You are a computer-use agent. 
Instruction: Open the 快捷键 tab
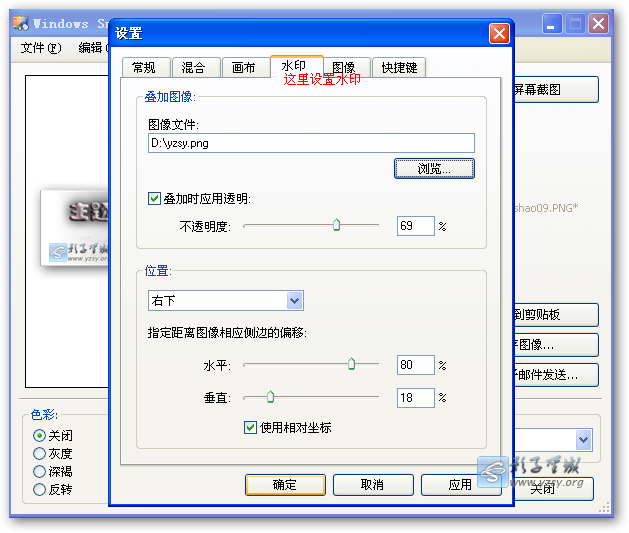pyautogui.click(x=399, y=68)
